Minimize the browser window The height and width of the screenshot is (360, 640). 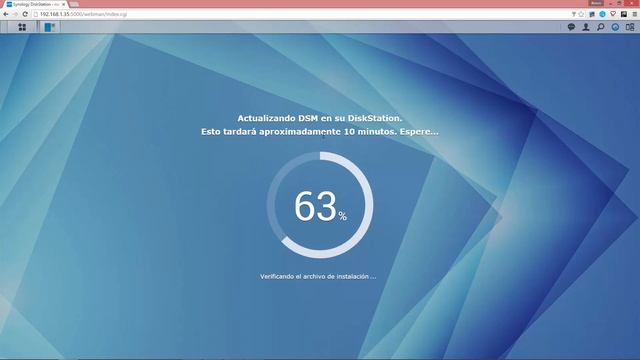pos(611,3)
